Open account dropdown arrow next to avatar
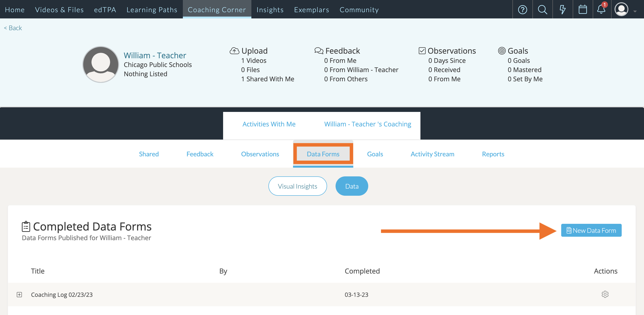Screen dimensions: 644x315 [x=635, y=11]
